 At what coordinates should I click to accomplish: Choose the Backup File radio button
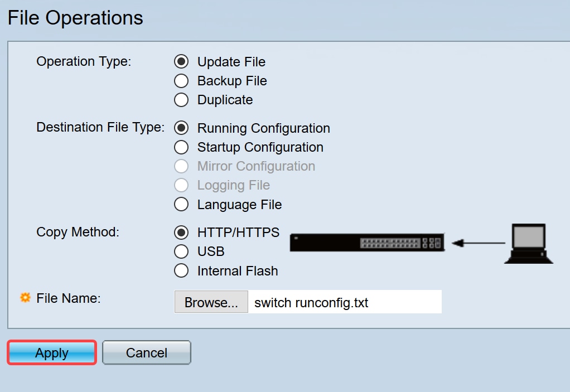coord(181,81)
